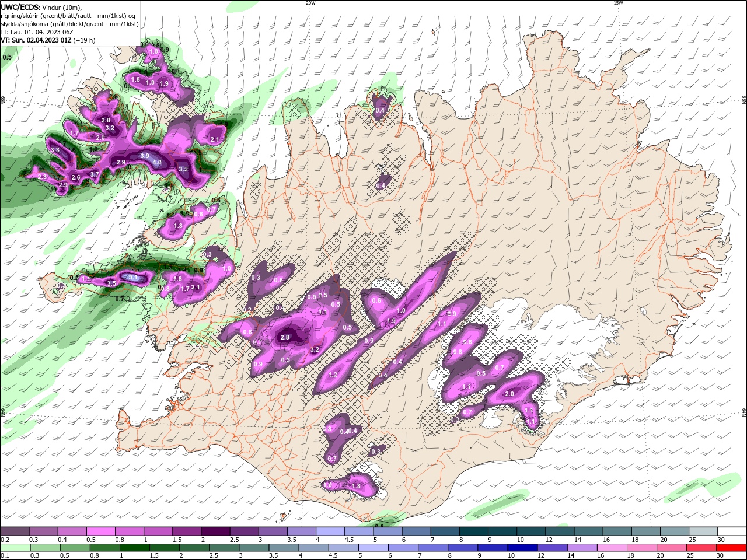This screenshot has width=747, height=560.
Task: Click the 3.7 value on the map
Action: tap(95, 174)
